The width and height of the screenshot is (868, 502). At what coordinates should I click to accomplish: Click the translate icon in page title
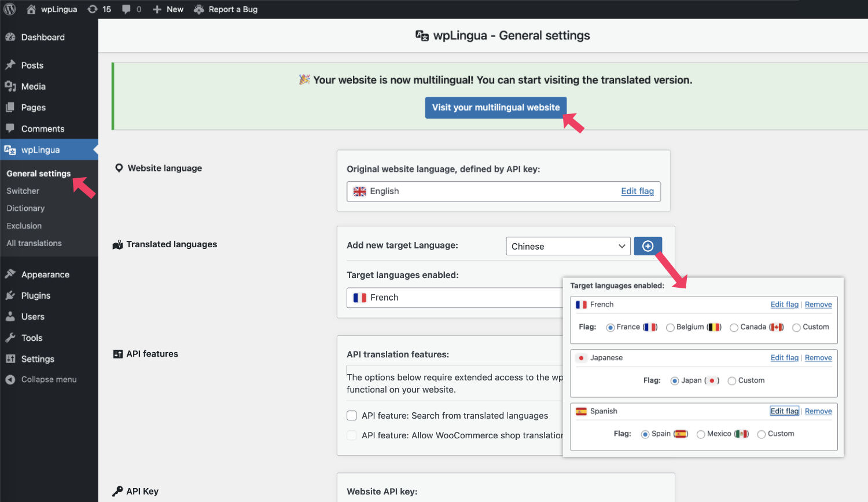click(422, 36)
